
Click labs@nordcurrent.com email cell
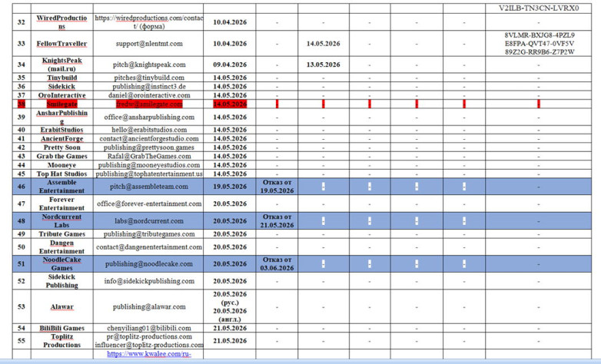point(148,221)
